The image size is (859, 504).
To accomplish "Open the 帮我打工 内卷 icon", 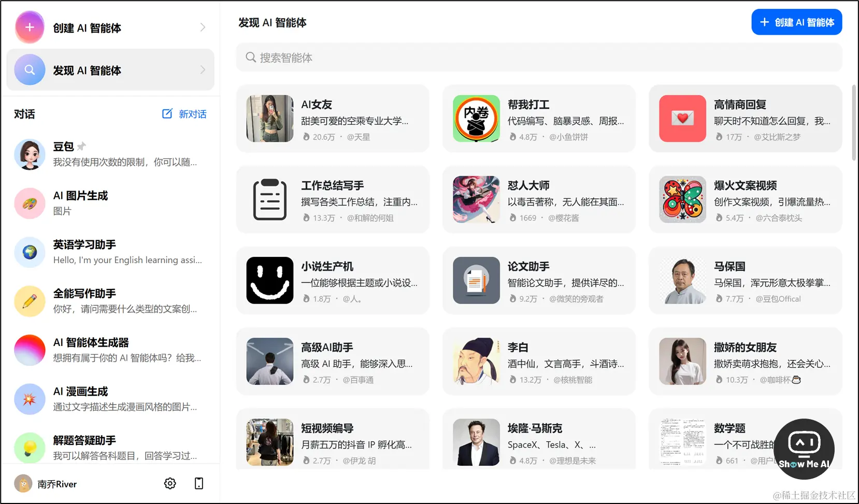I will point(476,119).
